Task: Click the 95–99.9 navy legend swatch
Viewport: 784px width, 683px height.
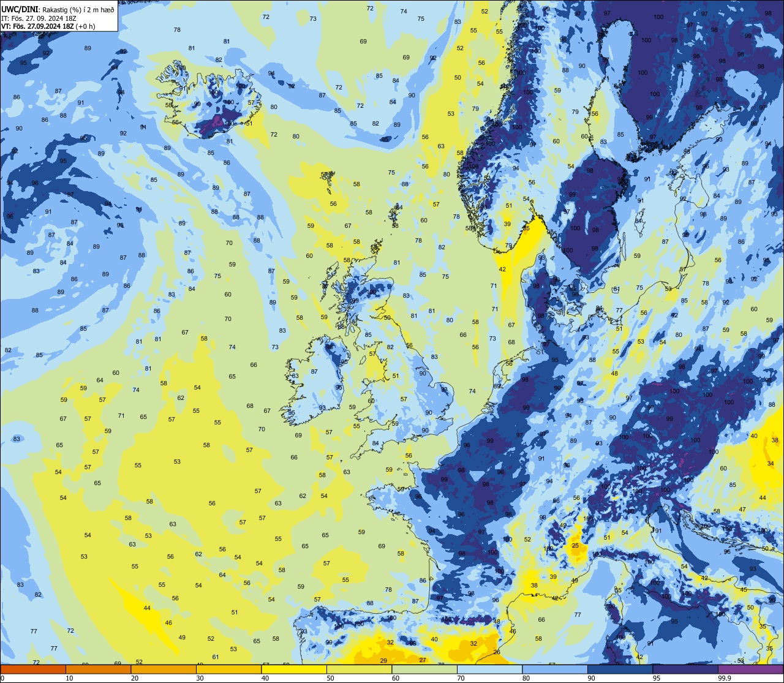Action: [685, 670]
